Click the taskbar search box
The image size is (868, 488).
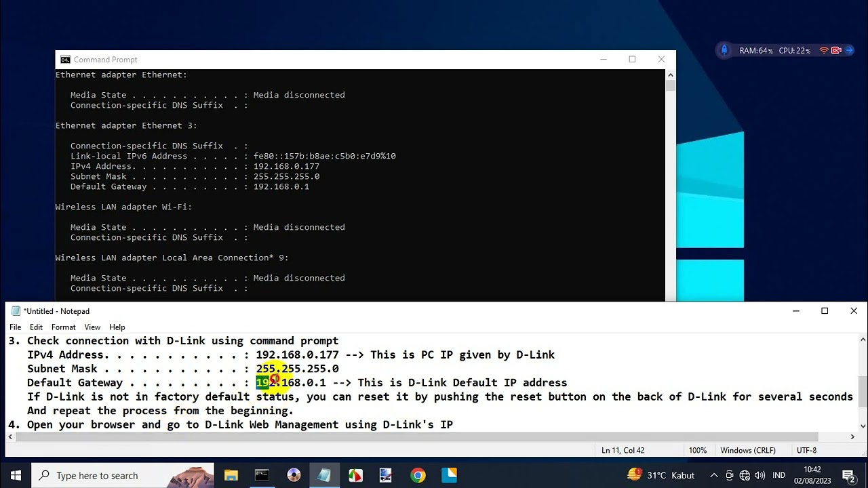point(123,475)
